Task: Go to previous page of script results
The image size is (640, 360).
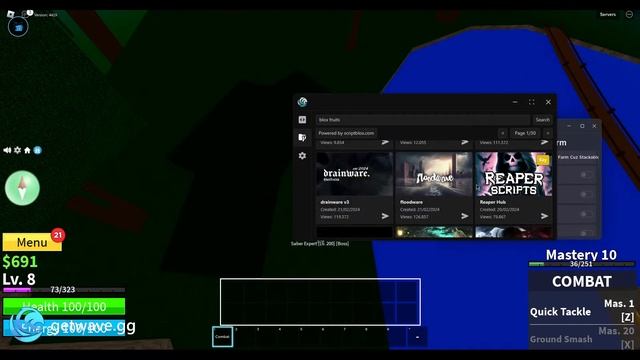Action: [x=502, y=133]
